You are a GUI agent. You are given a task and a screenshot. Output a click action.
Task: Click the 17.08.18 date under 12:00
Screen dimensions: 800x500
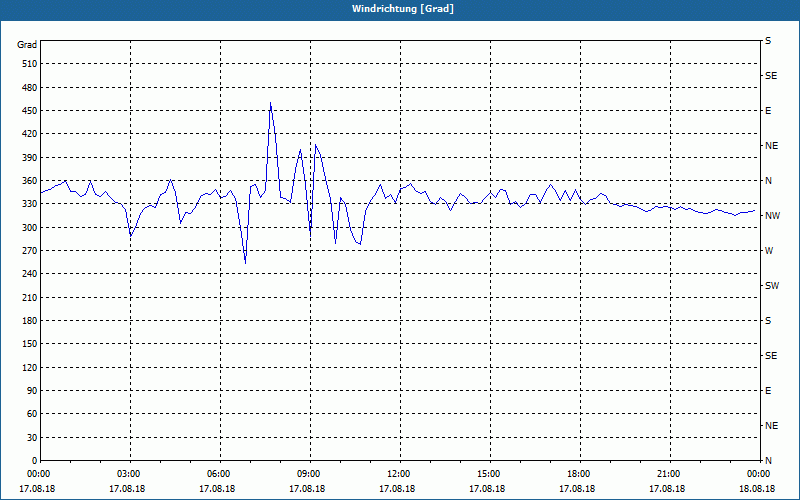397,489
